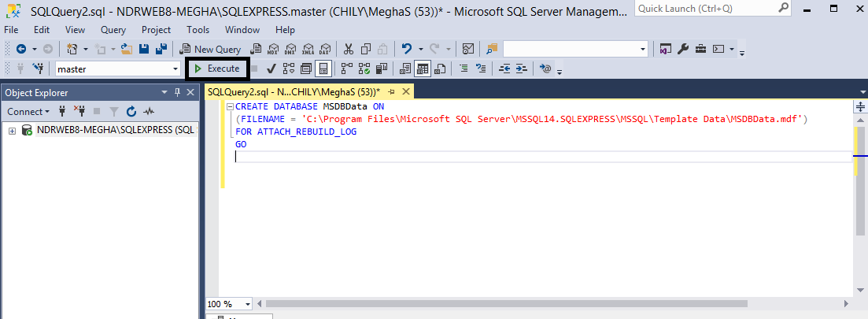Click the Change Connection plug icon
The image size is (868, 319).
click(x=38, y=68)
